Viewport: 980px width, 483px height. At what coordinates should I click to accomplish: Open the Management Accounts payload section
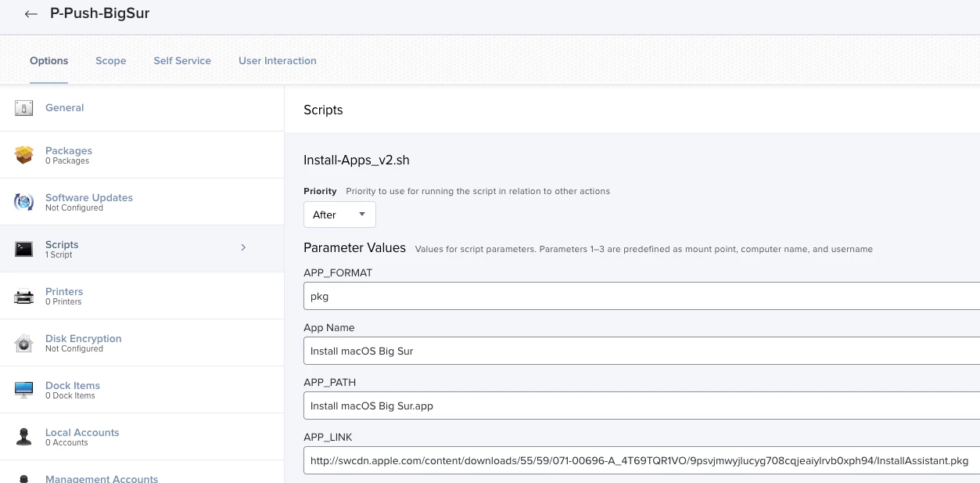[142, 472]
